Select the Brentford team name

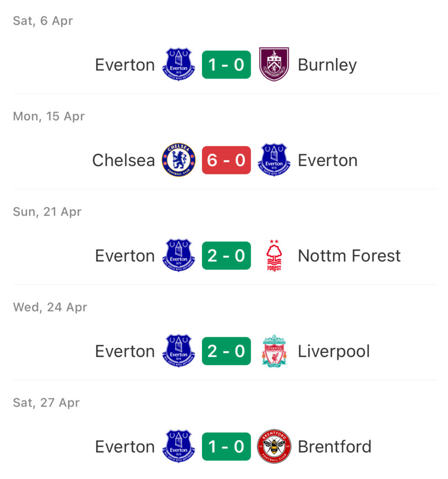click(x=334, y=447)
